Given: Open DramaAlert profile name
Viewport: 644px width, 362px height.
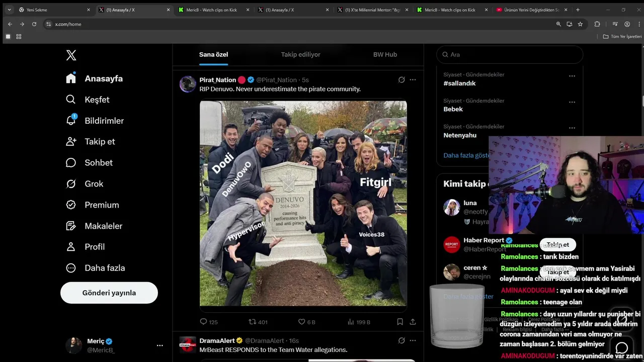Looking at the screenshot, I should point(217,340).
